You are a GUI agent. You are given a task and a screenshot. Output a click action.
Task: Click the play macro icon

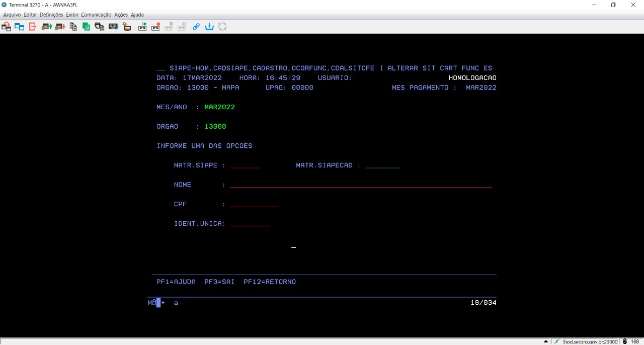(x=142, y=27)
